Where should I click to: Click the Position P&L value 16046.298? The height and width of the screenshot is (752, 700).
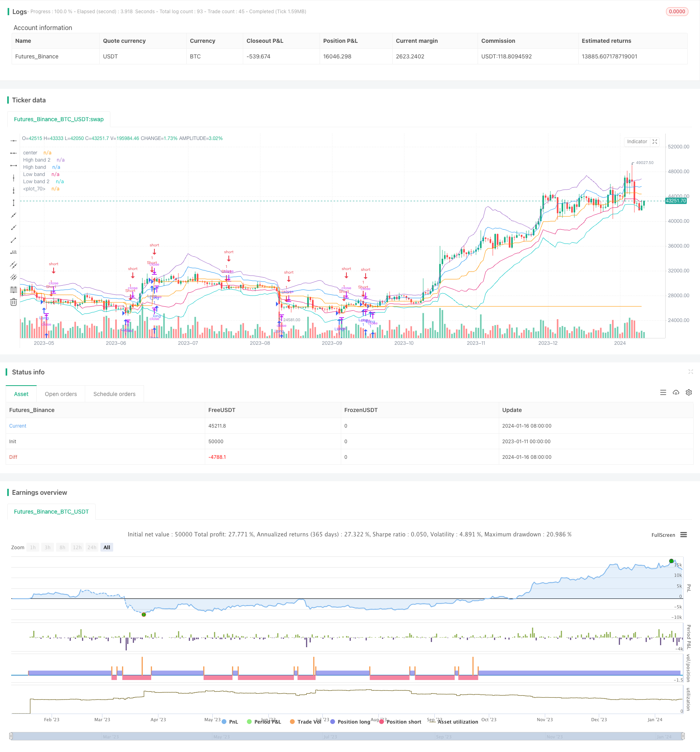337,56
